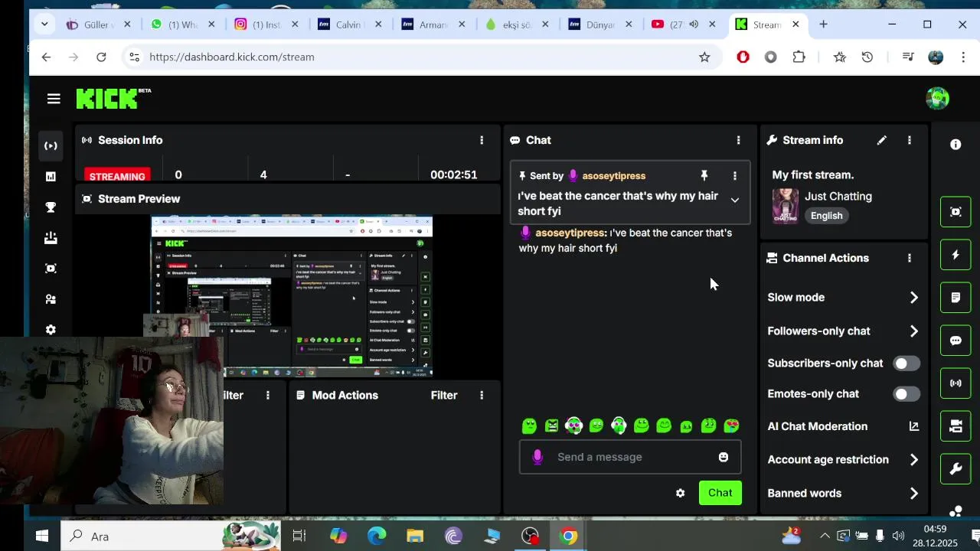Toggle Subscribers-only chat switch
This screenshot has width=980, height=551.
pos(906,364)
